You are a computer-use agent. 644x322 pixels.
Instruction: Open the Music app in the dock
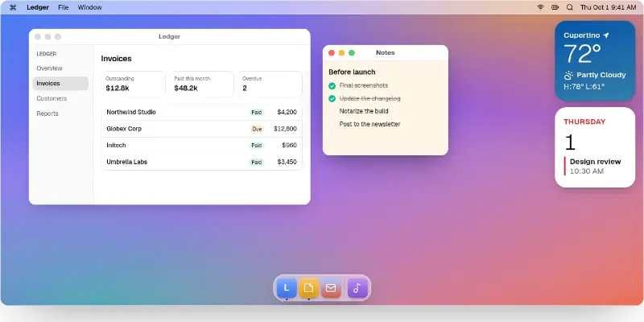(357, 288)
